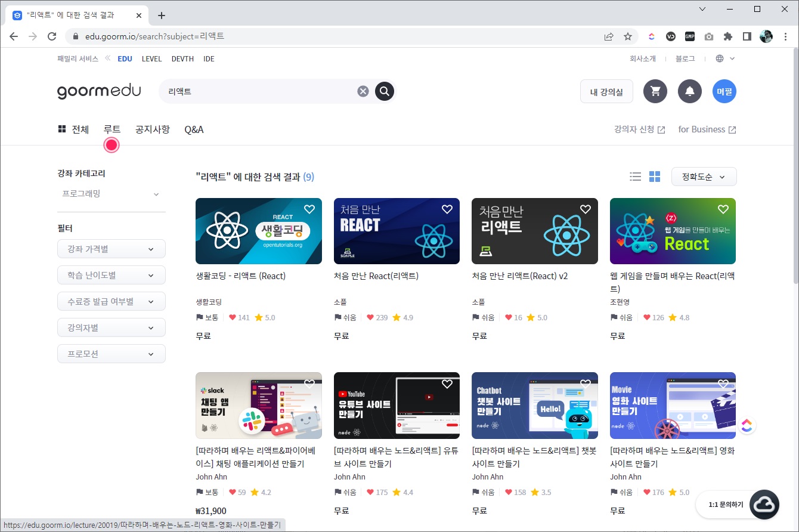Open the 정확도순 sort dropdown
This screenshot has height=532, width=799.
click(704, 177)
